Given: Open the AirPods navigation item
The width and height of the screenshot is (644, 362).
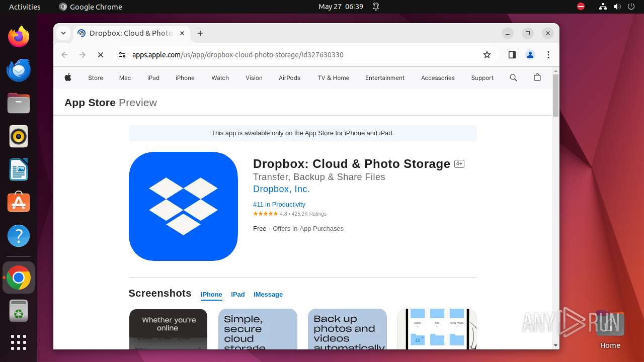Looking at the screenshot, I should 289,78.
